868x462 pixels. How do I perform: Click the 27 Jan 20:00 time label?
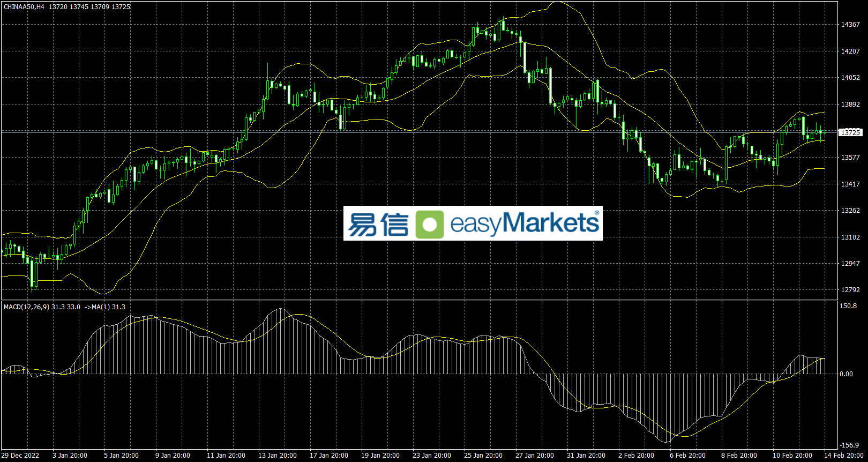point(535,456)
